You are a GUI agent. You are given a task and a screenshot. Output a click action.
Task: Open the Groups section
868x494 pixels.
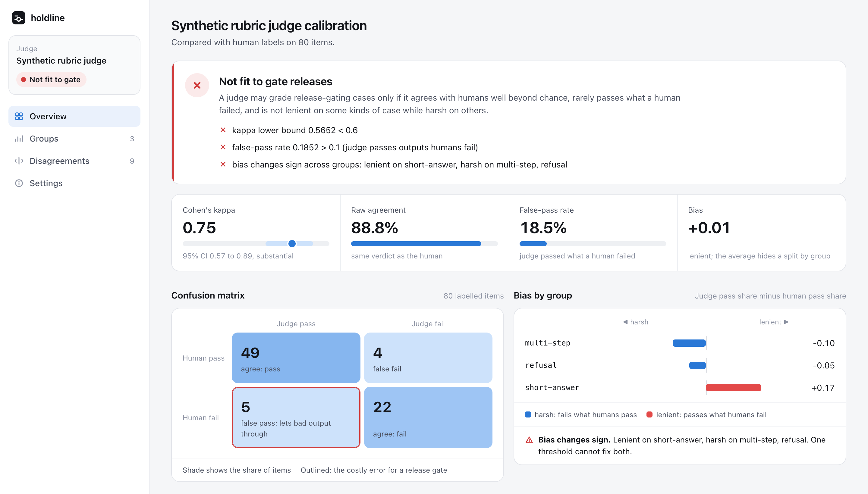coord(74,139)
